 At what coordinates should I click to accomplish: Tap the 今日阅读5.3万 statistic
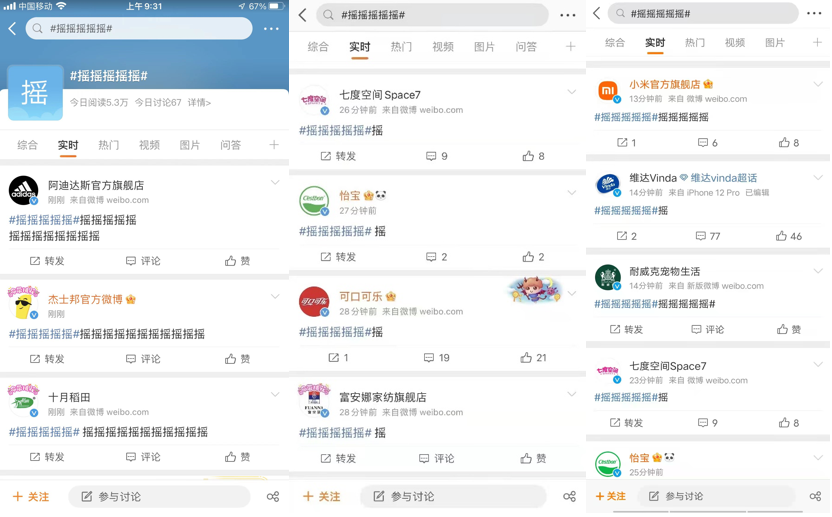click(x=99, y=102)
